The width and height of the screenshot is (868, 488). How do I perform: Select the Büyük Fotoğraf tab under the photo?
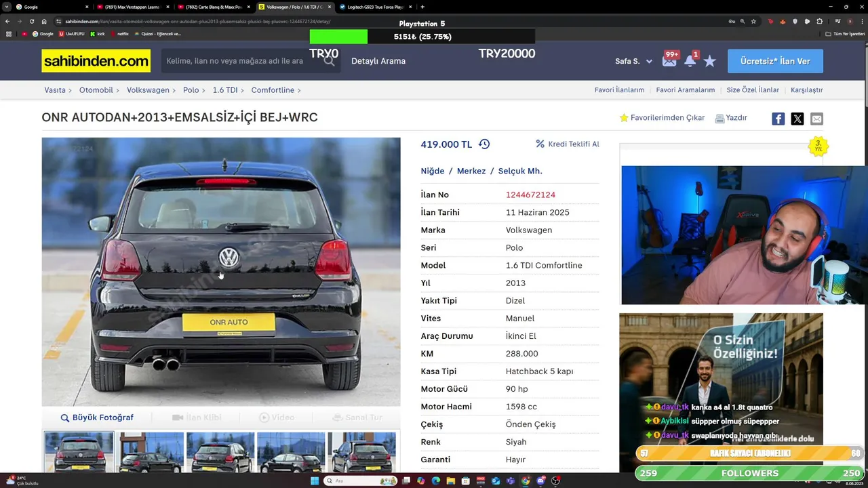coord(97,418)
